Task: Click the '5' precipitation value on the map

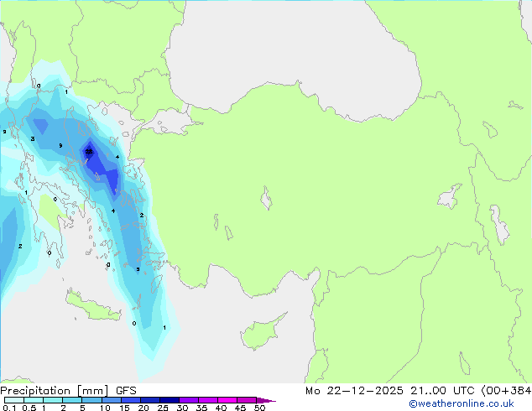Action: 138,269
